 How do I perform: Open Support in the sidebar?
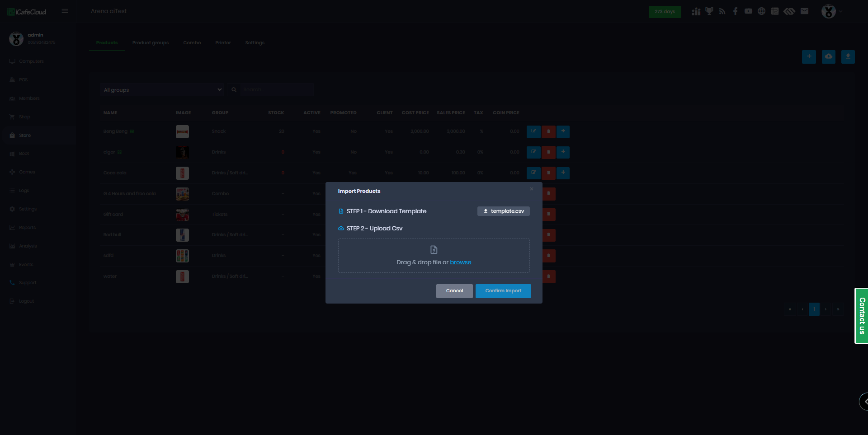tap(28, 283)
